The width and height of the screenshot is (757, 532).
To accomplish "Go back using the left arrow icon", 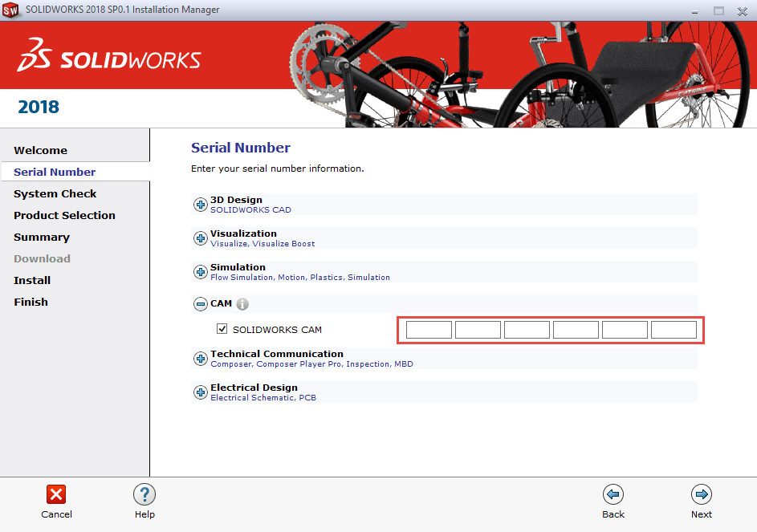I will tap(613, 494).
